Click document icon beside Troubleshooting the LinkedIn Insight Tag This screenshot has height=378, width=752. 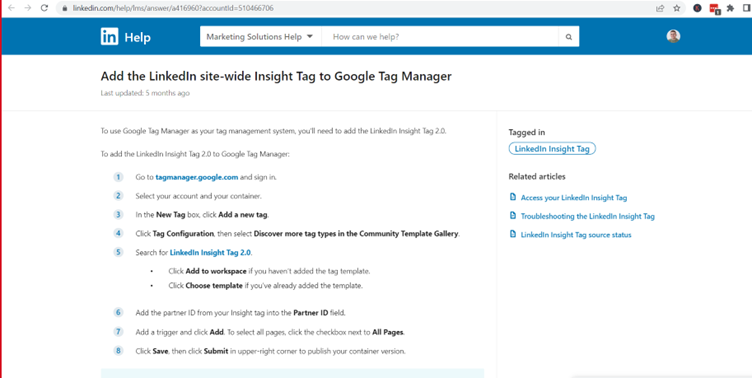[513, 216]
